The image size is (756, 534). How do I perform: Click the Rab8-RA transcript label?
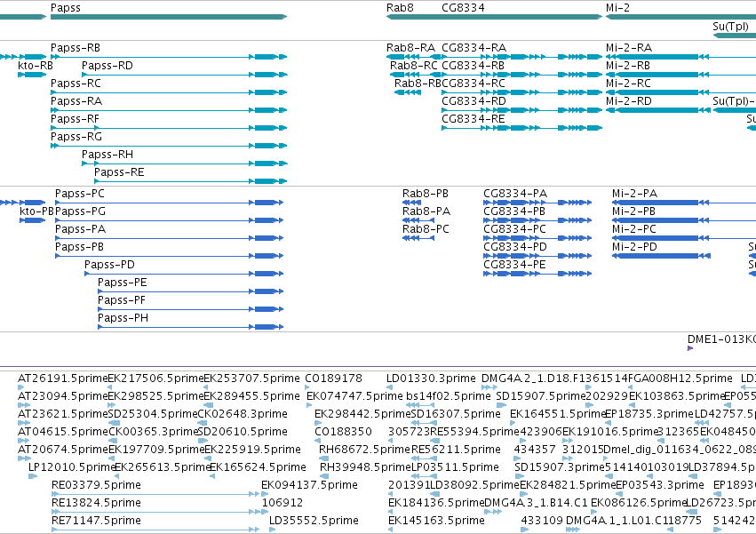point(410,48)
